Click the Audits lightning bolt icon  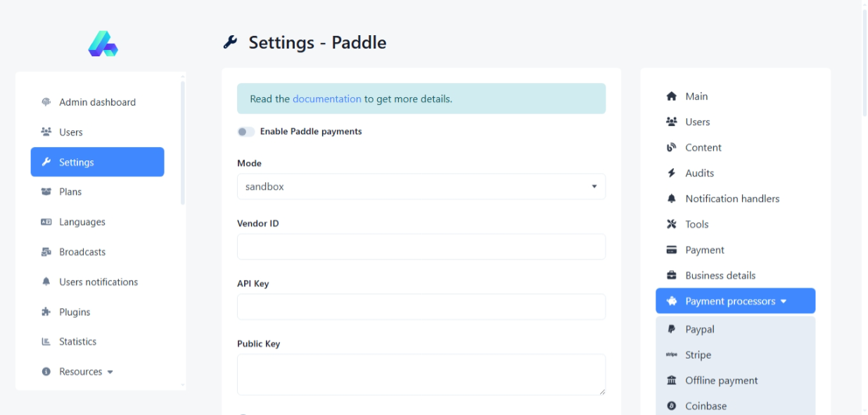click(671, 173)
